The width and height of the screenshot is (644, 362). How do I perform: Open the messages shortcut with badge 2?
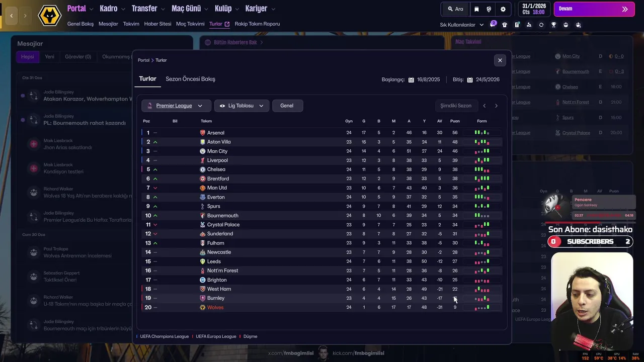coord(493,24)
